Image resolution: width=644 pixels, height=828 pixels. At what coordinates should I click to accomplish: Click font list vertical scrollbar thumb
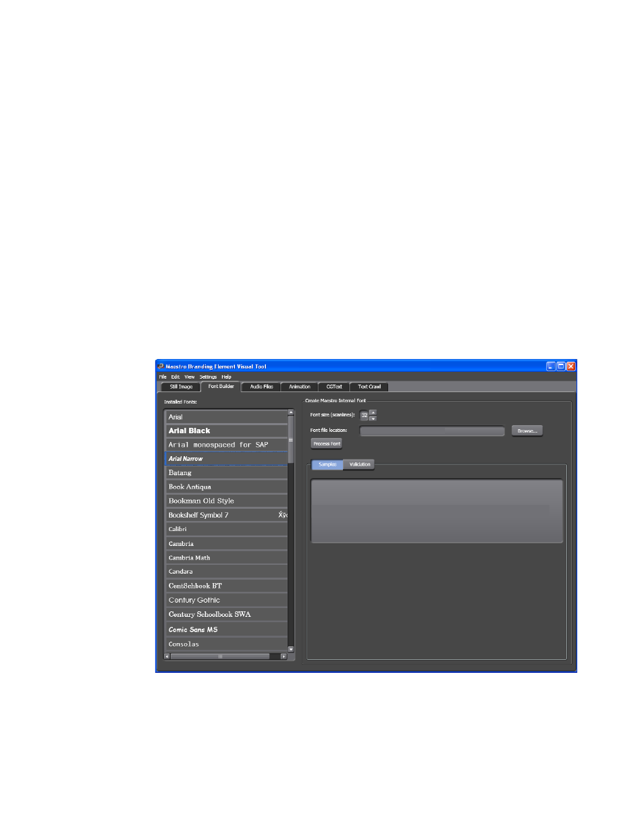291,440
